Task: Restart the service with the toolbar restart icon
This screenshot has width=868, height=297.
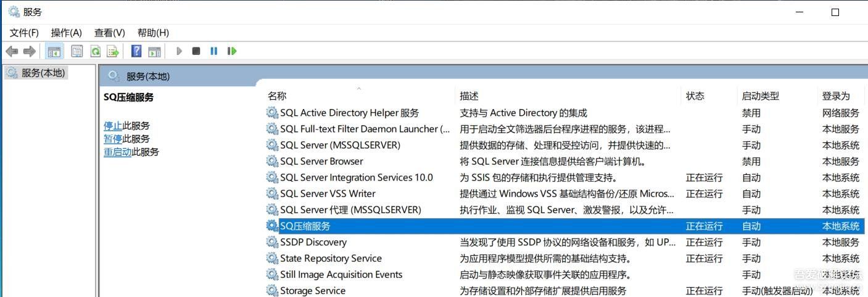Action: tap(232, 51)
